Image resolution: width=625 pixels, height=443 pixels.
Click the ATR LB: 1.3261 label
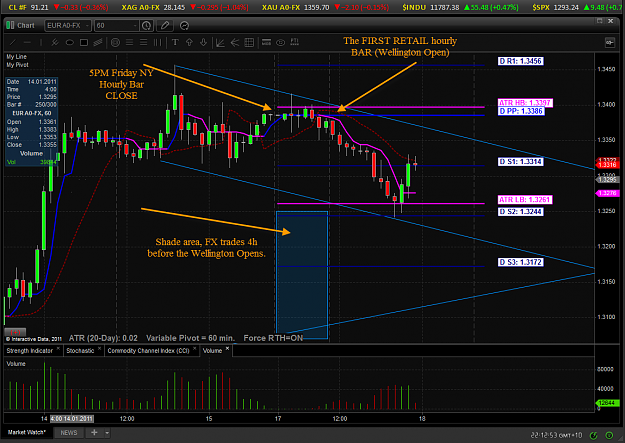(x=525, y=199)
